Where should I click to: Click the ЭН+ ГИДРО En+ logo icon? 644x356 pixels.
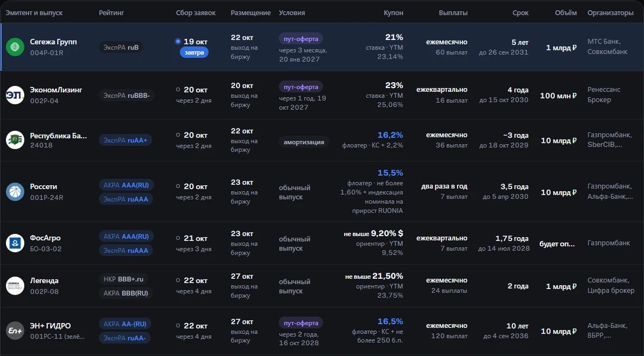click(x=15, y=331)
